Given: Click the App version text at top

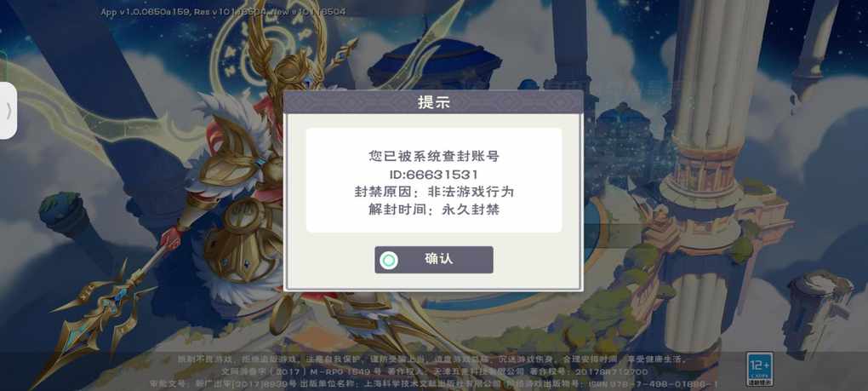Looking at the screenshot, I should tap(223, 12).
